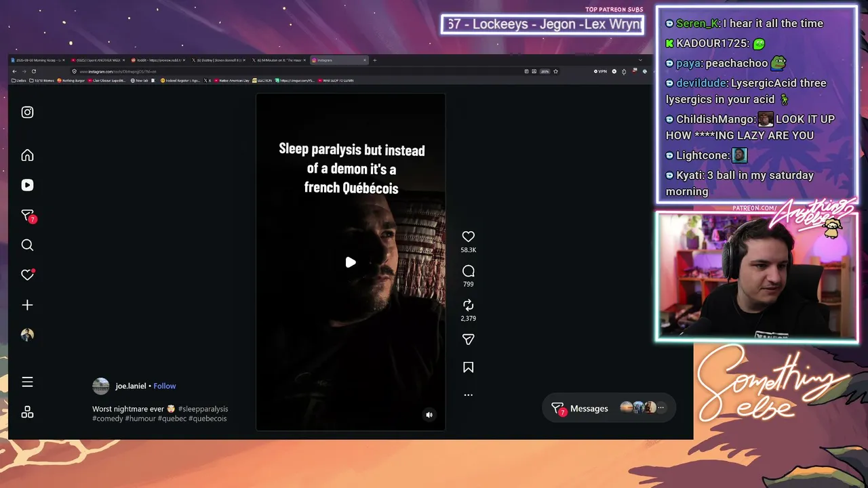The image size is (868, 488).
Task: Switch to the Destiny Steven Bonnell X tab
Action: point(218,60)
